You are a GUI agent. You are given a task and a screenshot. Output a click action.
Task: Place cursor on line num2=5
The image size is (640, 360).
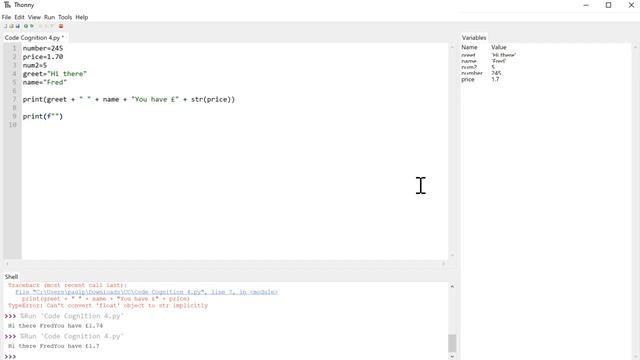[x=35, y=65]
